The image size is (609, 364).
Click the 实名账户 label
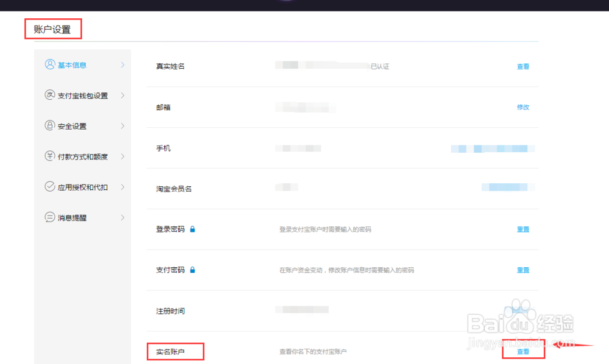(170, 352)
